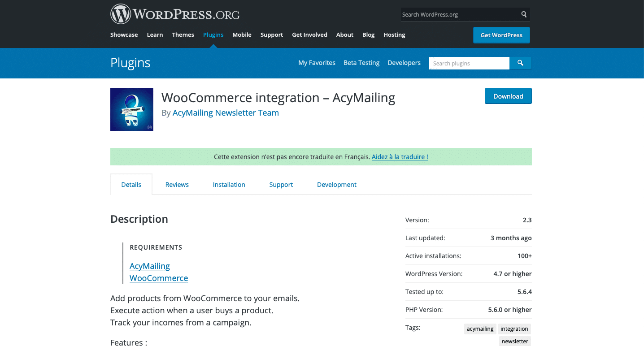Open the Hosting menu item
Image resolution: width=644 pixels, height=346 pixels.
(394, 35)
